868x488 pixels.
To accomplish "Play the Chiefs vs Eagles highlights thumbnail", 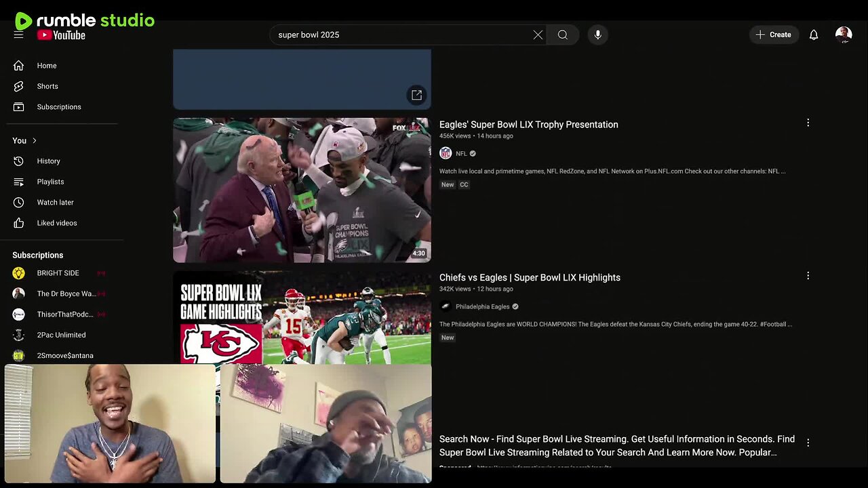I will pos(302,318).
